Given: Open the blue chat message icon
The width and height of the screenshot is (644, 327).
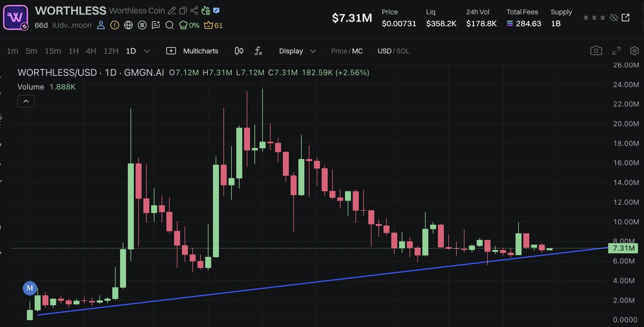Looking at the screenshot, I should [x=216, y=10].
